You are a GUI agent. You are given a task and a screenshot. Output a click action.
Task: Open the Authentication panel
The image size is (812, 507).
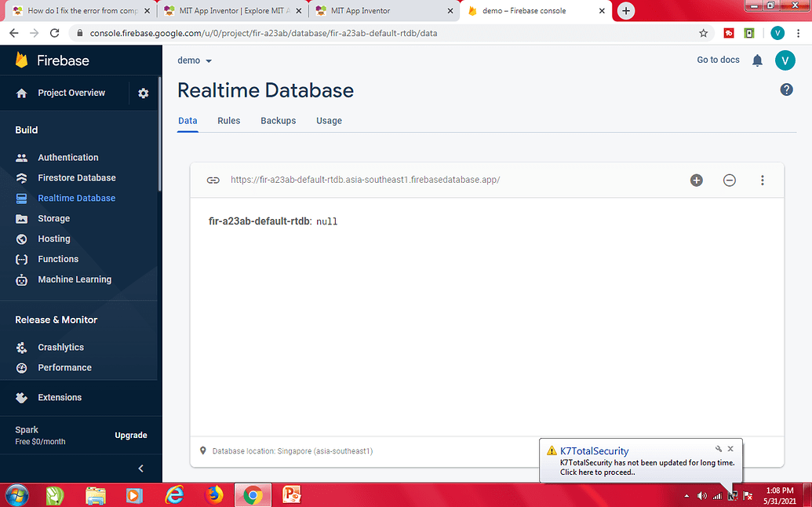[68, 157]
